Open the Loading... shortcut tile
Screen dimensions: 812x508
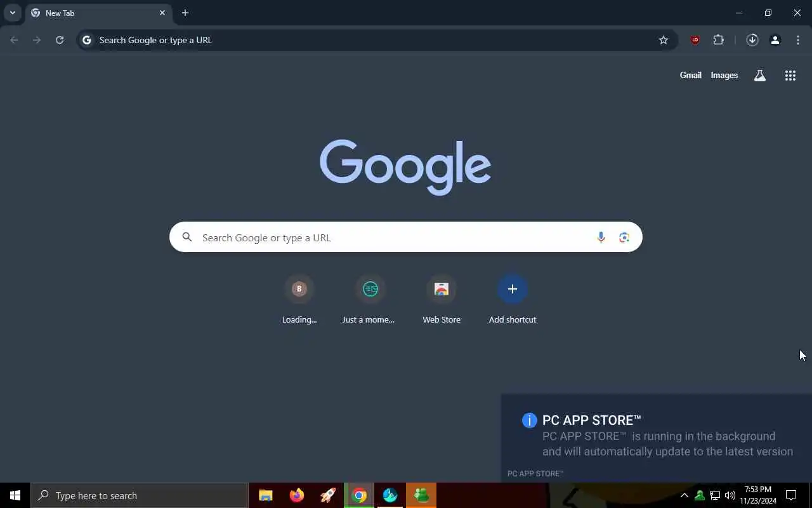point(299,299)
